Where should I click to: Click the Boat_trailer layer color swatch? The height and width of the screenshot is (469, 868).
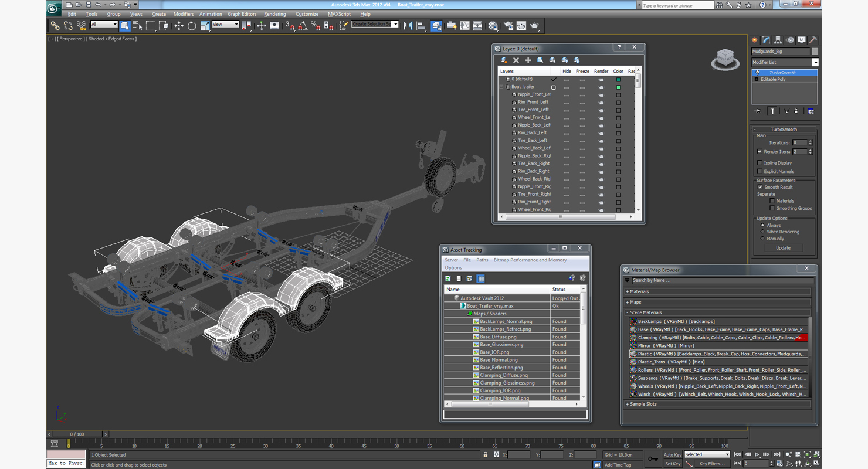tap(618, 87)
